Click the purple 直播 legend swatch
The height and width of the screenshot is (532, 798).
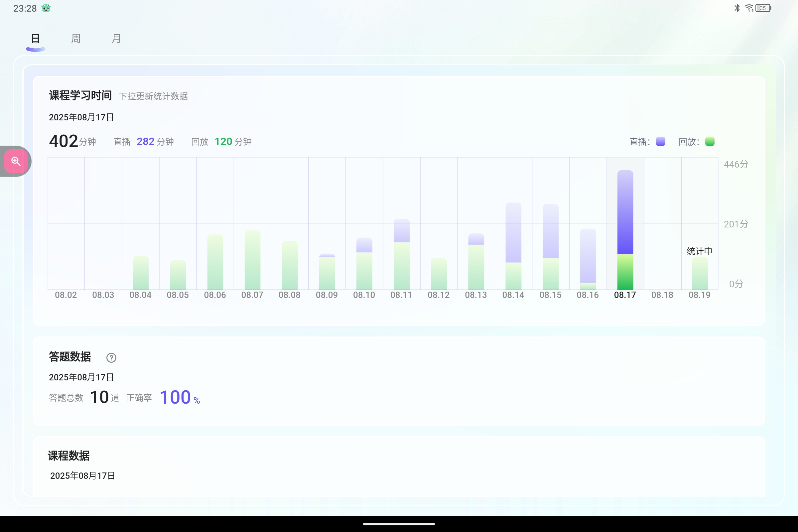point(661,142)
